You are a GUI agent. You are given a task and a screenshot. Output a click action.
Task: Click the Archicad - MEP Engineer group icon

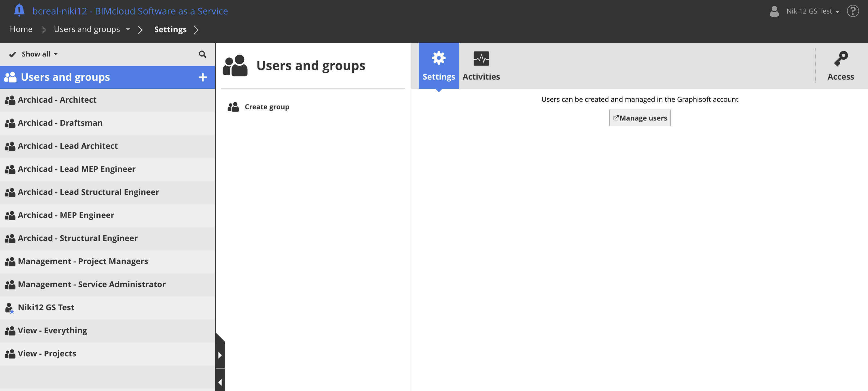click(10, 215)
